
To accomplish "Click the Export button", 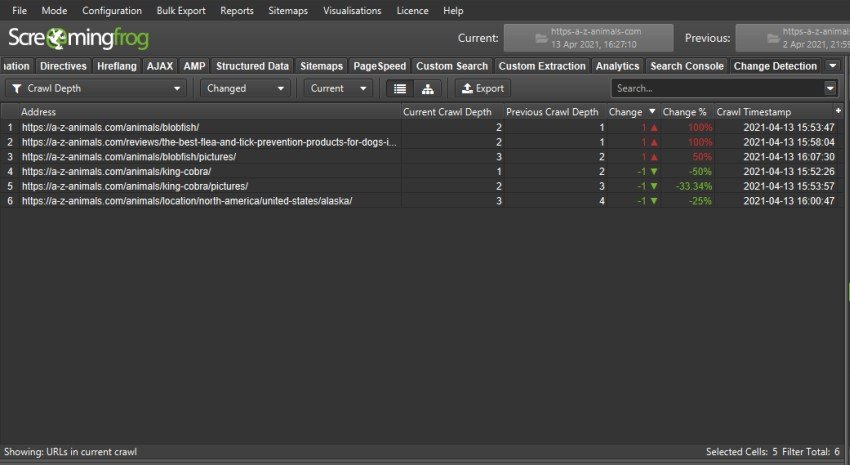I will [482, 88].
